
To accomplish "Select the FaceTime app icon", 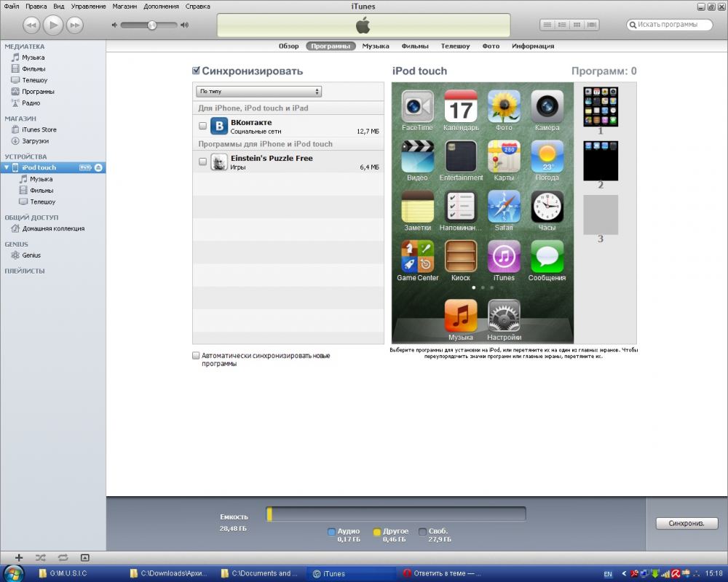I will coord(417,107).
